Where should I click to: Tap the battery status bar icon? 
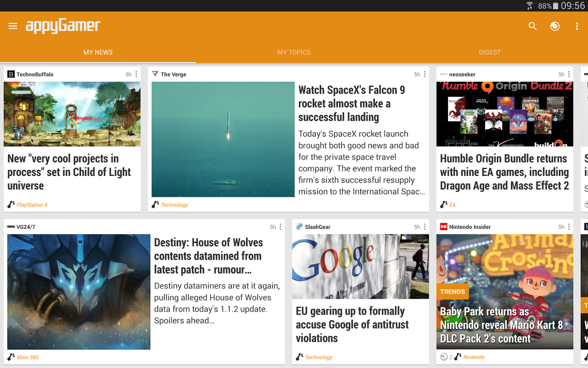coord(556,6)
